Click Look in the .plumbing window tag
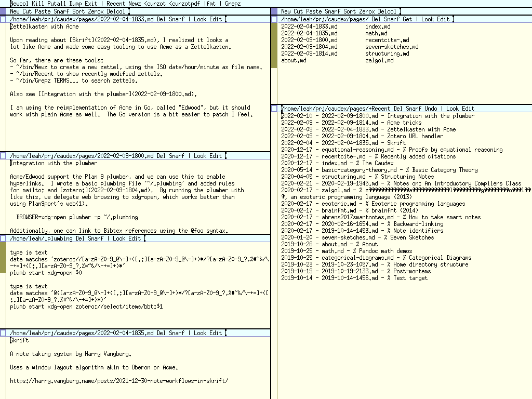 click(x=119, y=238)
